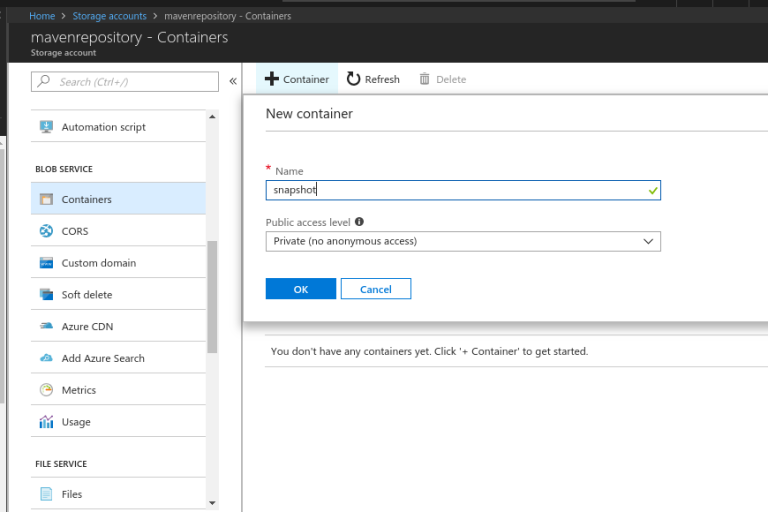This screenshot has width=768, height=512.
Task: Cancel the new container dialog
Action: click(376, 289)
